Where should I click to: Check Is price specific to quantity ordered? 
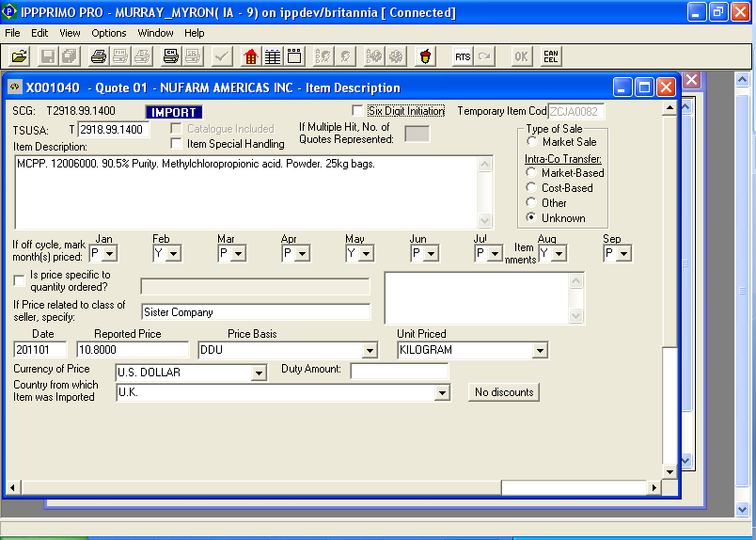19,280
